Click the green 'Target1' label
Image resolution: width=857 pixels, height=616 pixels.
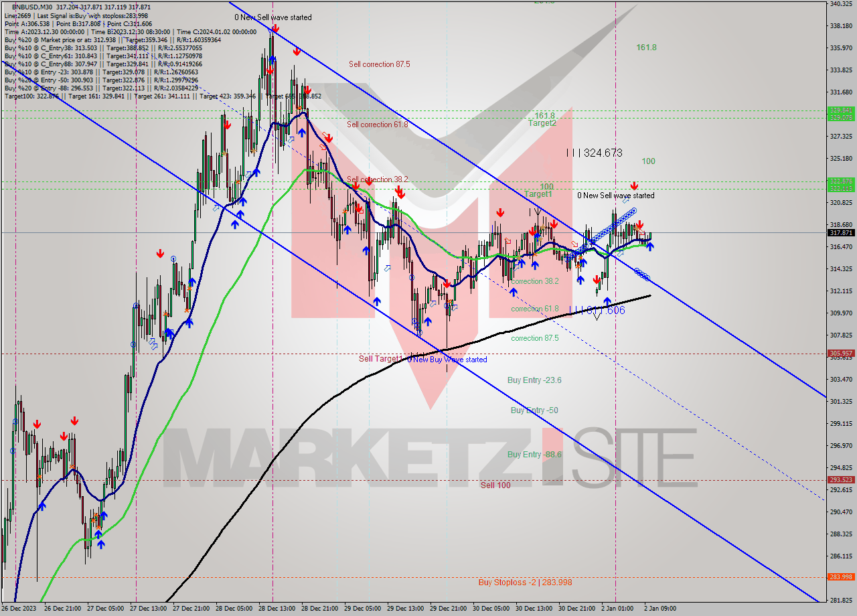tap(538, 194)
